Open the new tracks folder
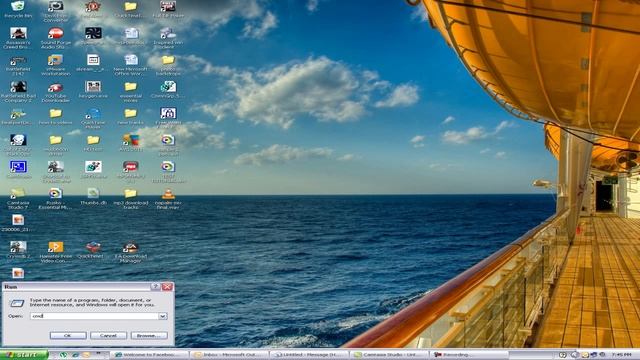The height and width of the screenshot is (360, 640). 131,117
